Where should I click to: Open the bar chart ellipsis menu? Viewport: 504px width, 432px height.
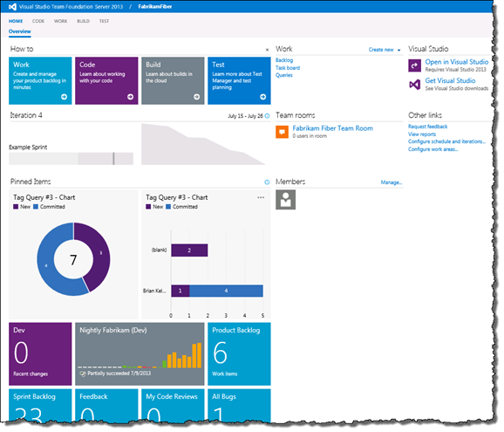pos(261,197)
